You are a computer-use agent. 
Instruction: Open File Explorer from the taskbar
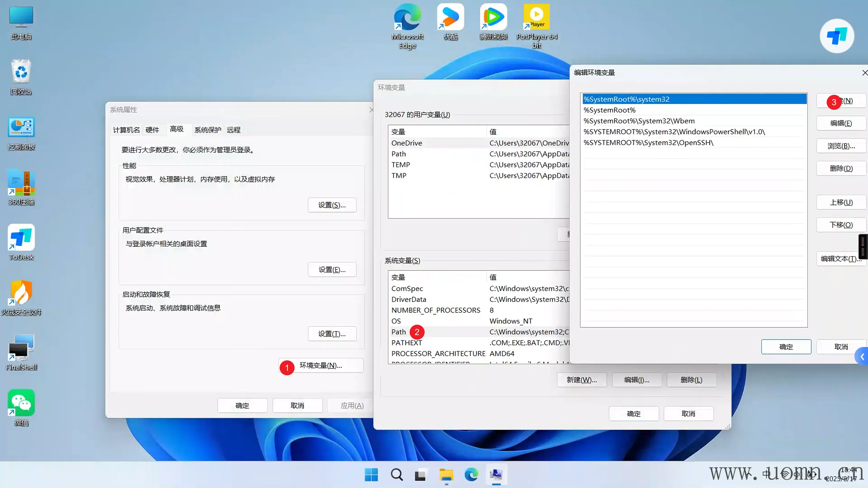[x=446, y=474]
